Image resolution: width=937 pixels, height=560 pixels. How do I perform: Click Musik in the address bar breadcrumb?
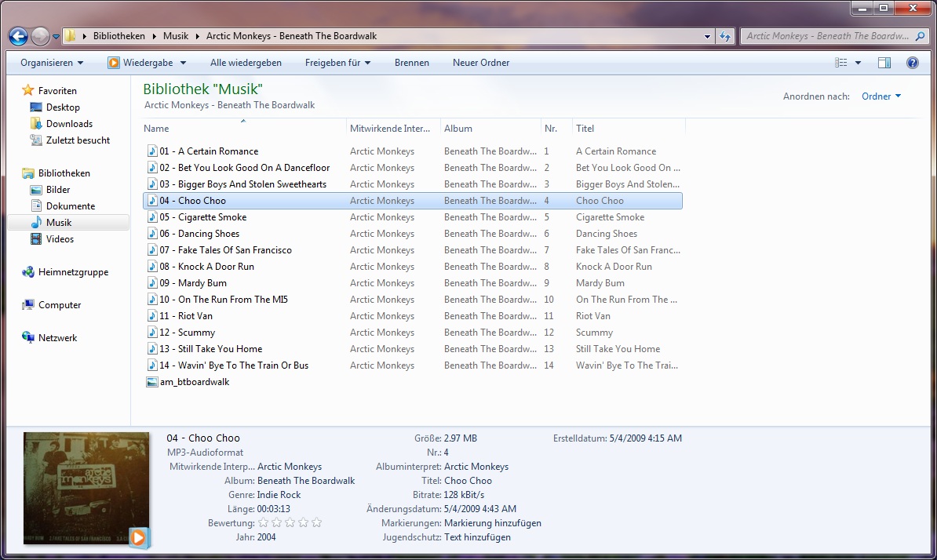(x=176, y=36)
